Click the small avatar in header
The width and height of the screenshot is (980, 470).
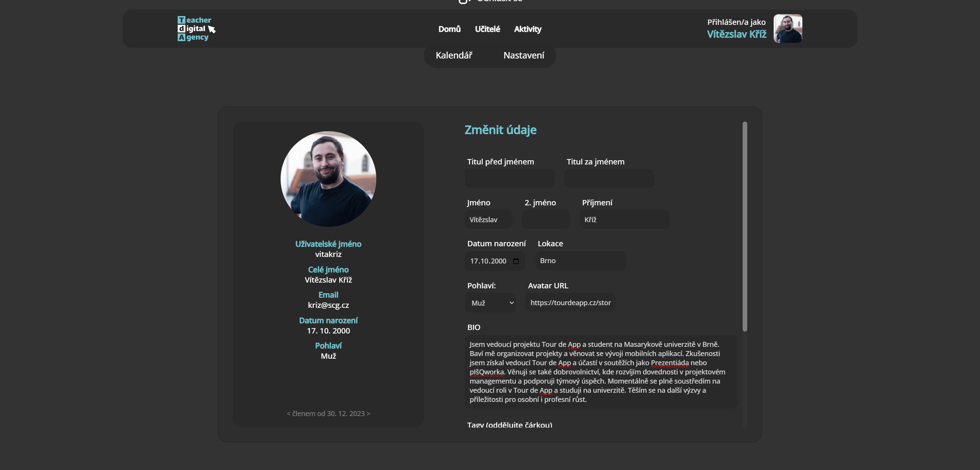click(788, 29)
